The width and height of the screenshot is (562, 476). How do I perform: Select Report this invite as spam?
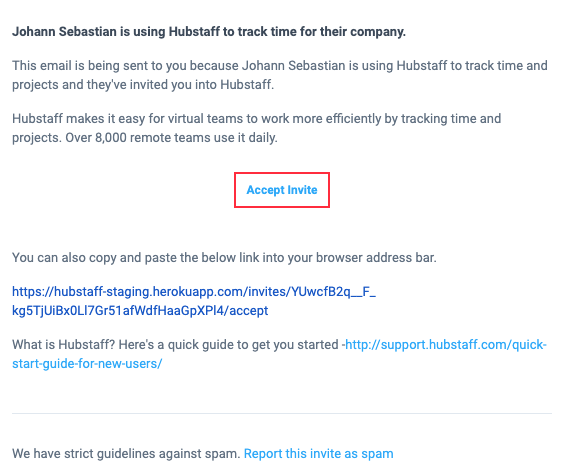click(319, 454)
